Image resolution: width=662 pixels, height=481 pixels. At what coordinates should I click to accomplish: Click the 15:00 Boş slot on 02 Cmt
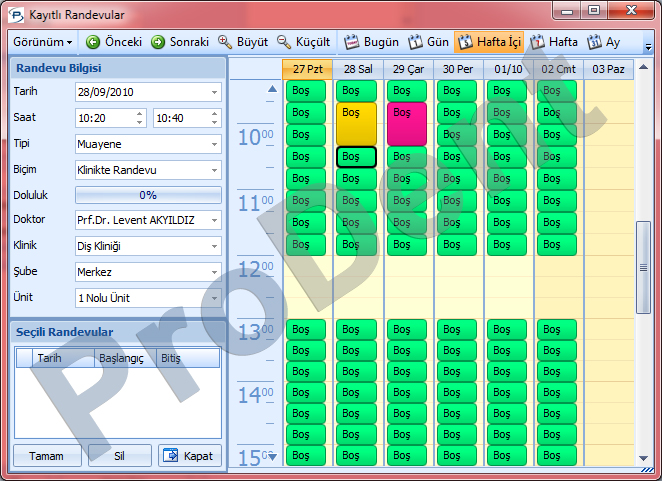coord(556,456)
